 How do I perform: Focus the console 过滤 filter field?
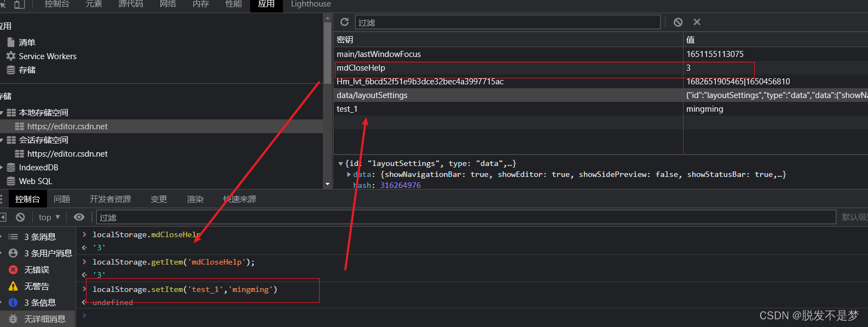point(466,217)
